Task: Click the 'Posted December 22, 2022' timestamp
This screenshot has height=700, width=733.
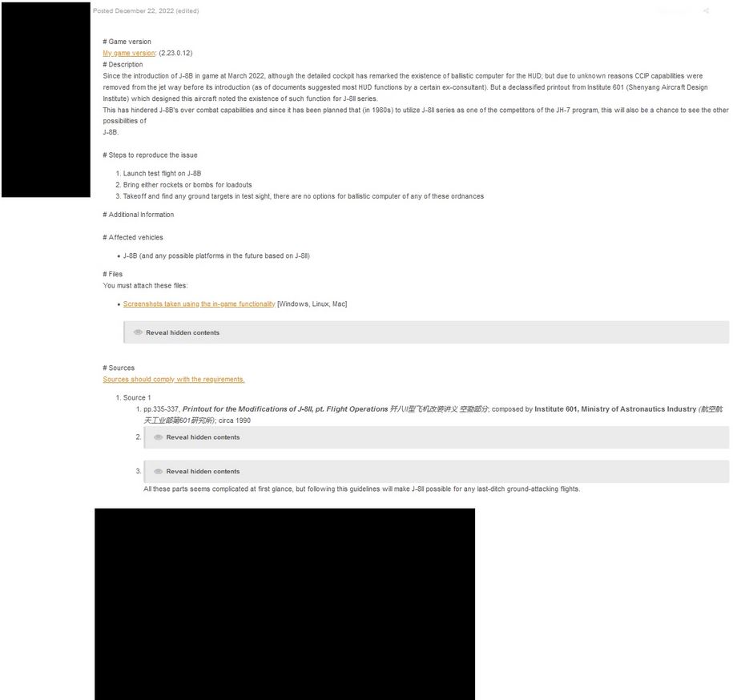Action: [x=133, y=10]
